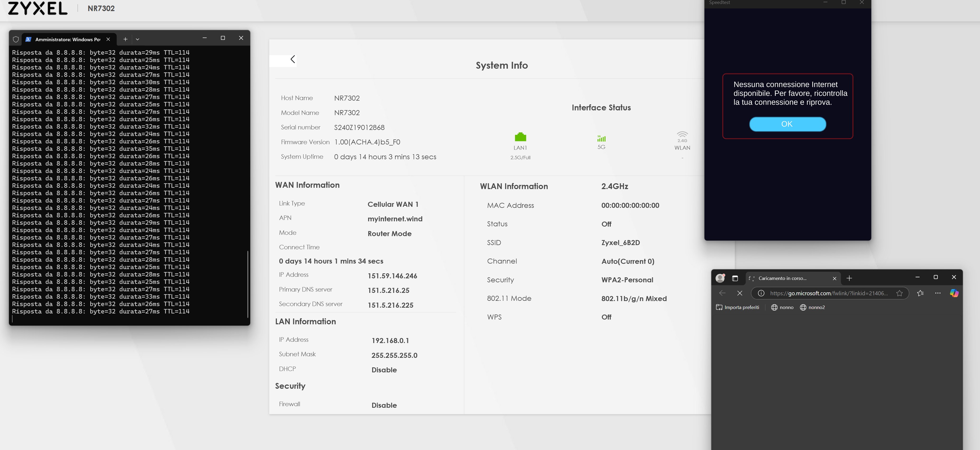This screenshot has width=980, height=450.
Task: Click the back arrow on System Info
Action: click(x=292, y=59)
